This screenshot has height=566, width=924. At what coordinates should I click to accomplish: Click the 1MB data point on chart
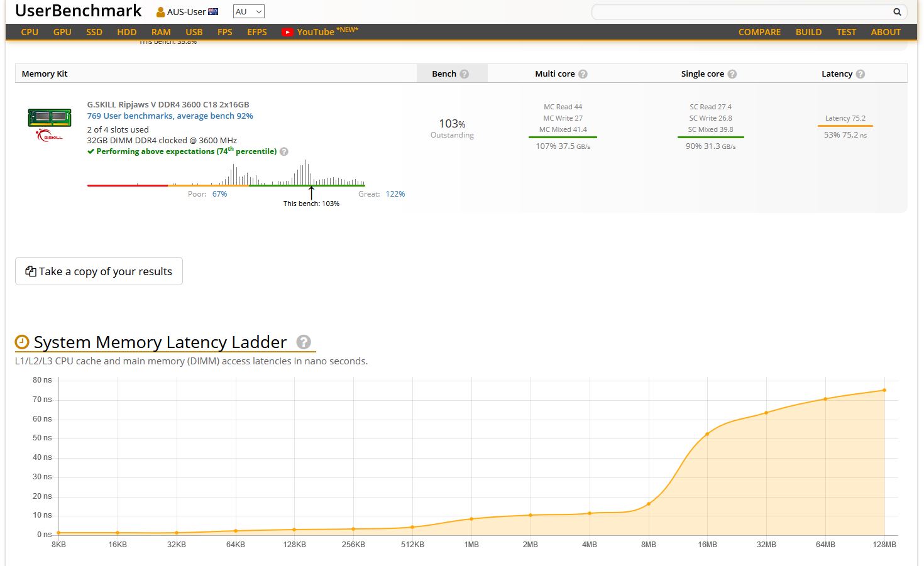pyautogui.click(x=471, y=519)
